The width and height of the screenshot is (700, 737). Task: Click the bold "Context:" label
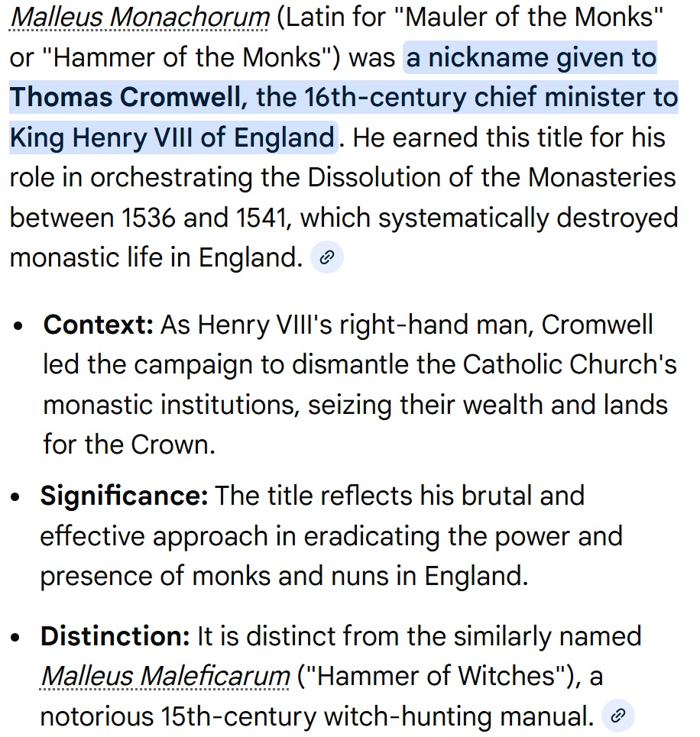point(99,325)
